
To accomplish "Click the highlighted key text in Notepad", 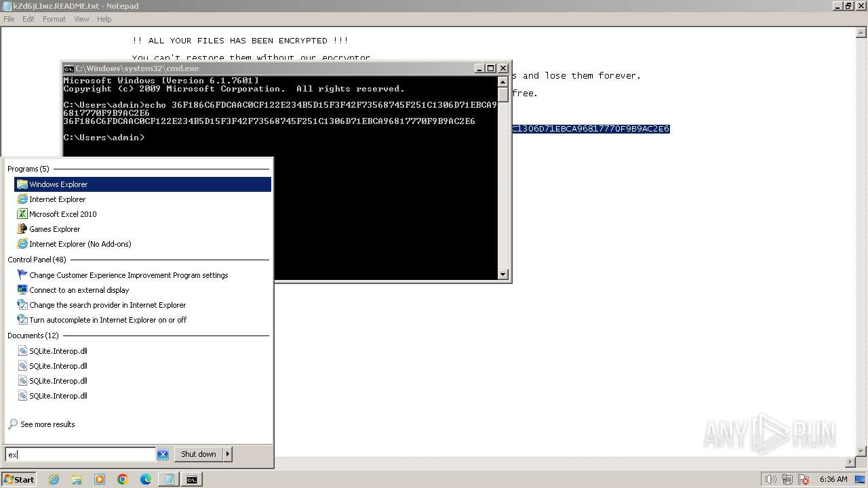I will (591, 129).
